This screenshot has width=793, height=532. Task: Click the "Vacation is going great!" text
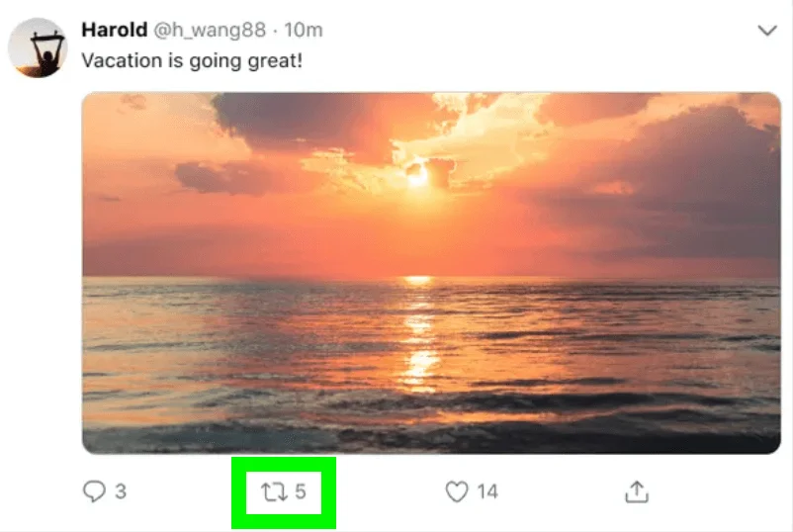point(192,60)
